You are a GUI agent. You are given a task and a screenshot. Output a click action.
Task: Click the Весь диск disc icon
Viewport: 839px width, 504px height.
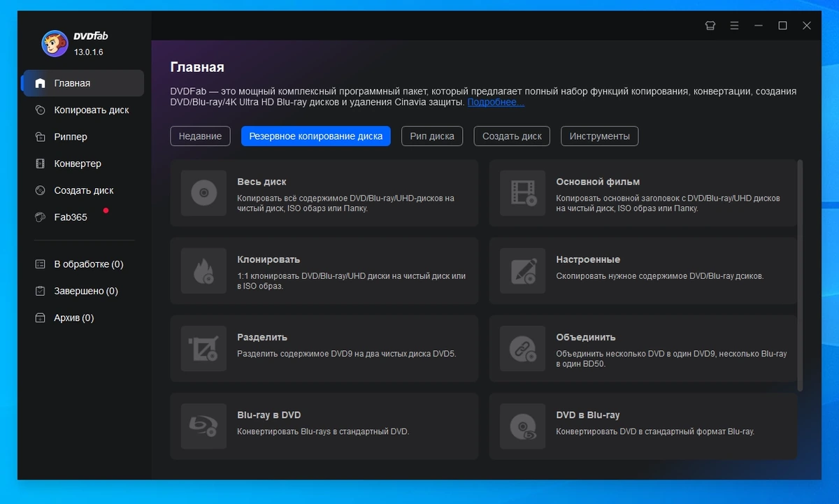point(203,192)
